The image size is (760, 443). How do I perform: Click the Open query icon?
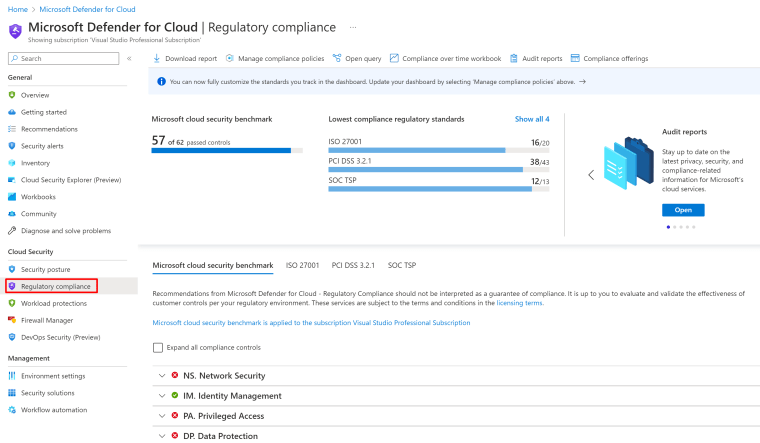337,58
